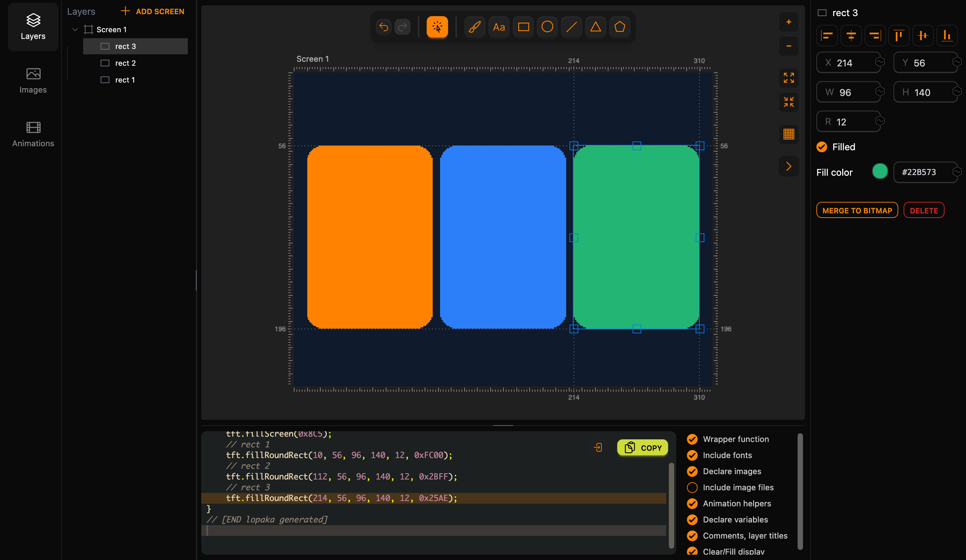This screenshot has width=966, height=560.
Task: Zoom out with the minus icon
Action: click(x=789, y=46)
